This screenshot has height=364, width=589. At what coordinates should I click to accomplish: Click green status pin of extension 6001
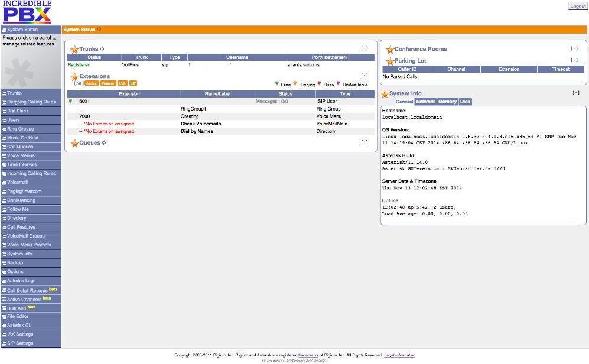(70, 101)
